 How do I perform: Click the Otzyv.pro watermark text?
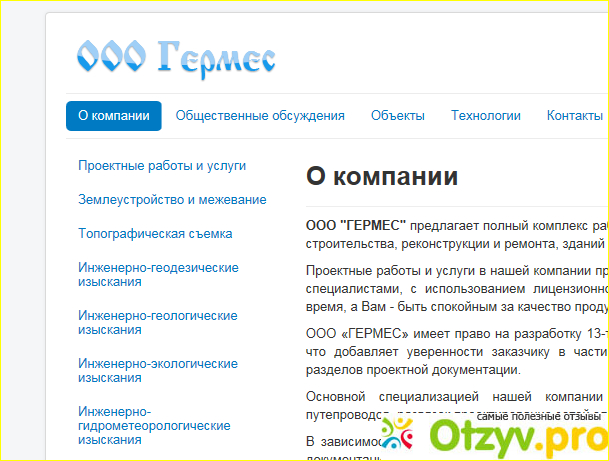[x=518, y=437]
